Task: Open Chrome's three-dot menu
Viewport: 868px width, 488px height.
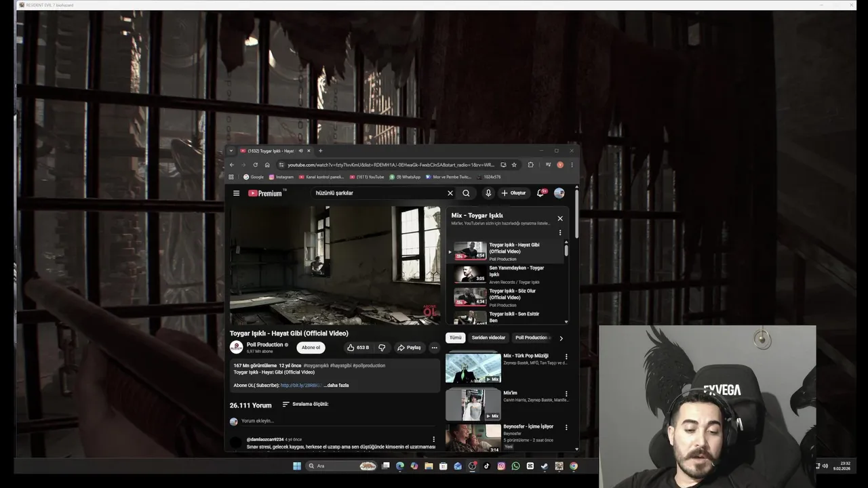Action: [x=572, y=165]
